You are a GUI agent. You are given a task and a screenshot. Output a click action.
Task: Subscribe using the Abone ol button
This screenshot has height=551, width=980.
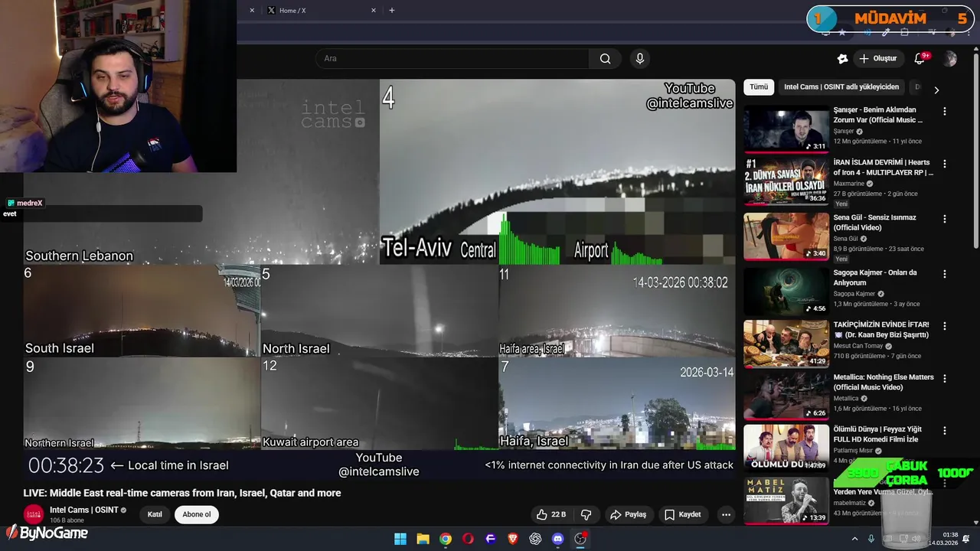coord(197,514)
